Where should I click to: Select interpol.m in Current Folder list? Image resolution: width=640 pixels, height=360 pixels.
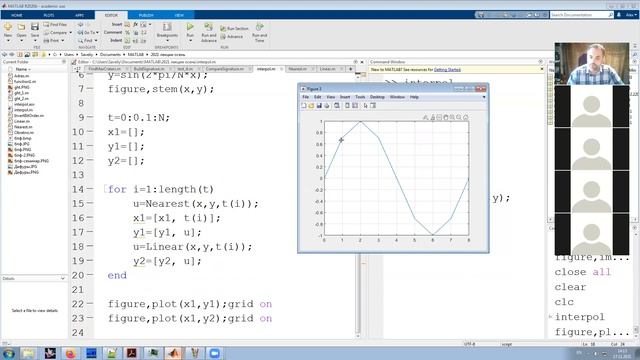(23, 110)
